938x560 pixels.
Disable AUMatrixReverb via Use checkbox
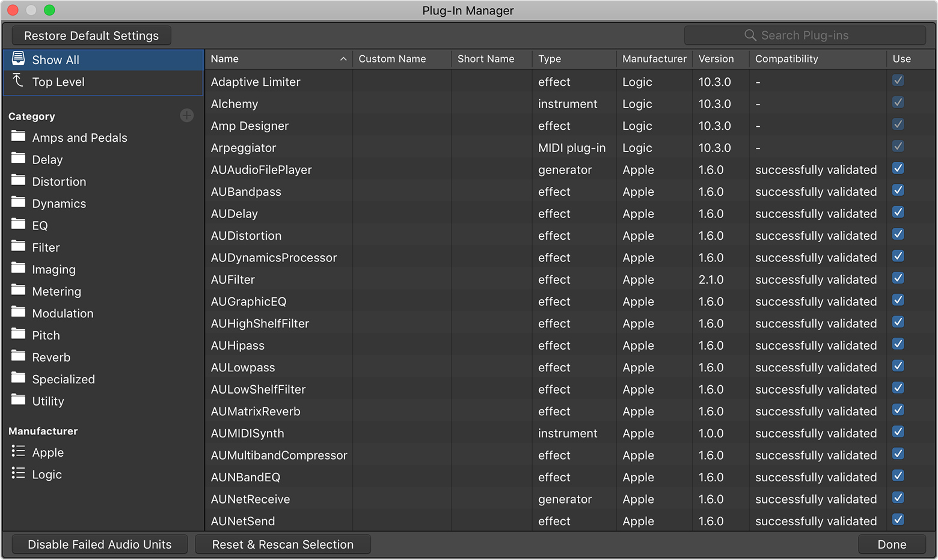click(898, 410)
